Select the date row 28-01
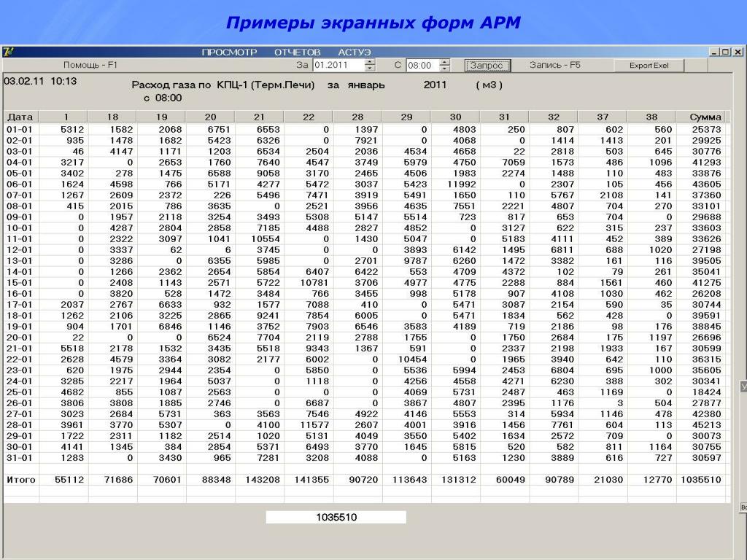This screenshot has width=747, height=560. pyautogui.click(x=19, y=425)
